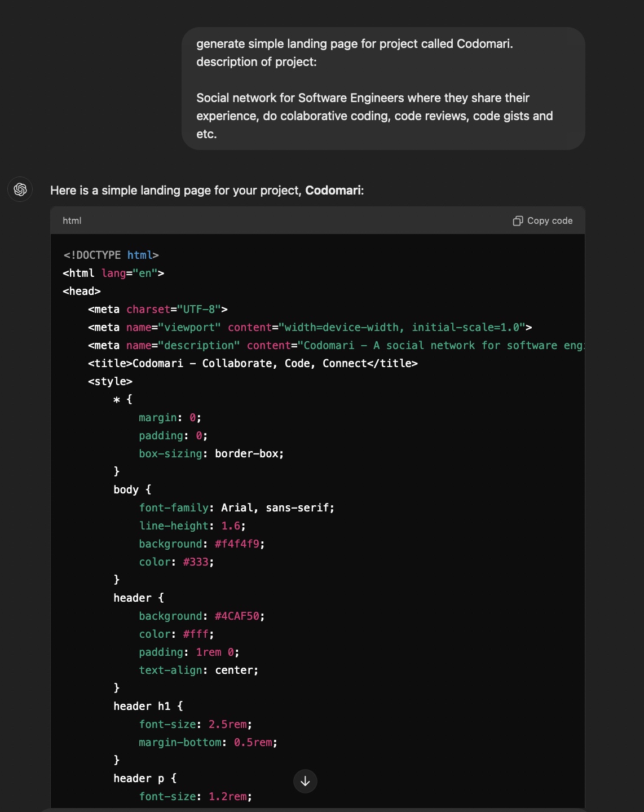Image resolution: width=644 pixels, height=812 pixels.
Task: Click the 'line-height: 1.6;' line
Action: coord(192,526)
